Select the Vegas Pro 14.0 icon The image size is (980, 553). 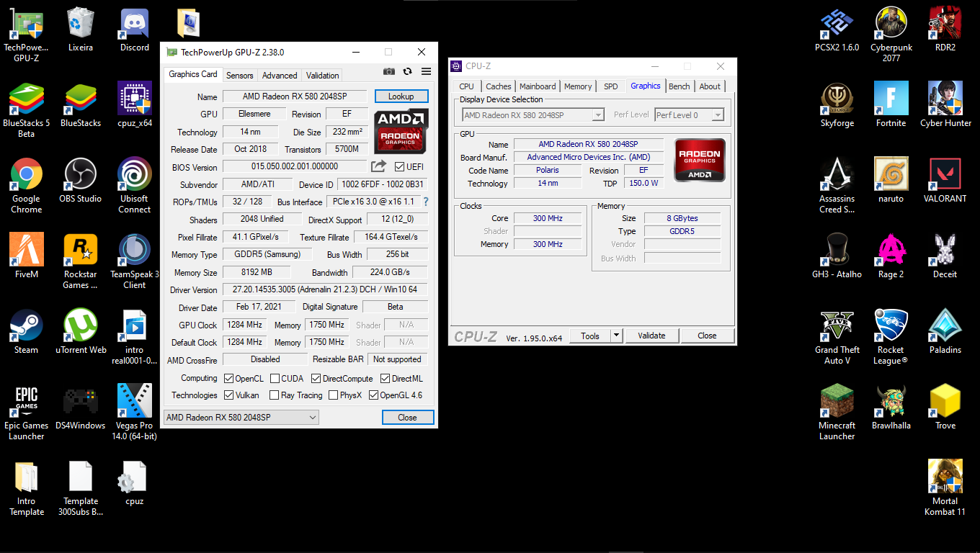(135, 413)
